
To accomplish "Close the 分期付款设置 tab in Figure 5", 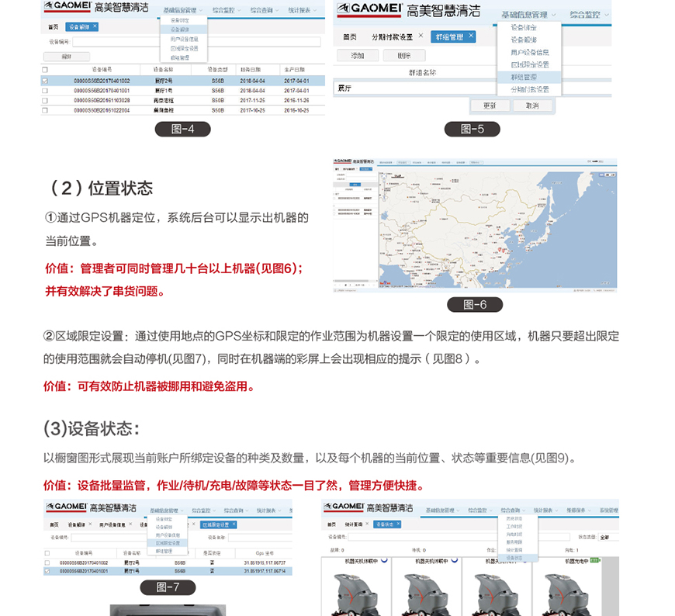I will (421, 35).
